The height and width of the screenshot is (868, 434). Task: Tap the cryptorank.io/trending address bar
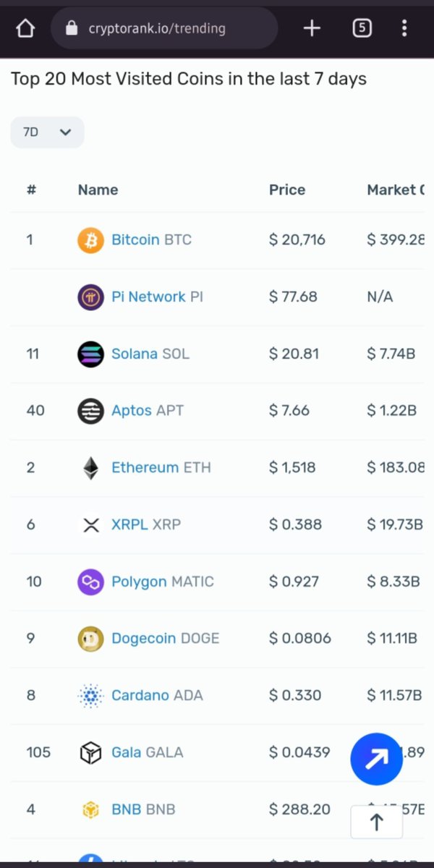165,28
